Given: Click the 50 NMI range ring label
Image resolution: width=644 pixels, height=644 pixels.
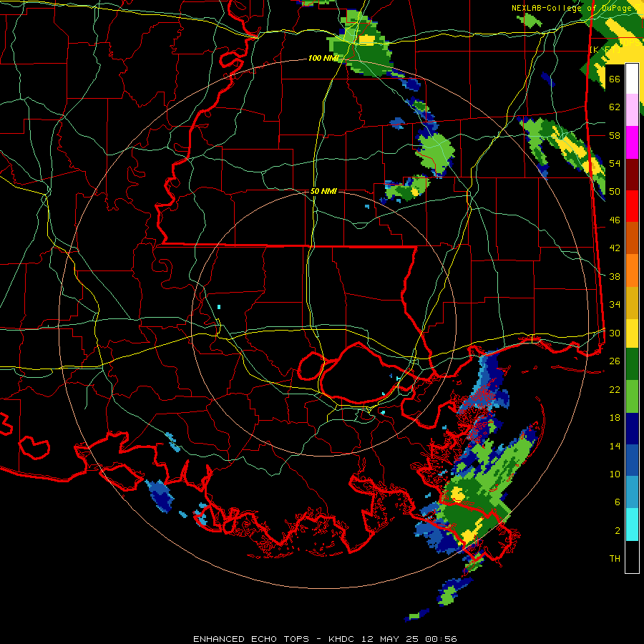Looking at the screenshot, I should (x=323, y=191).
